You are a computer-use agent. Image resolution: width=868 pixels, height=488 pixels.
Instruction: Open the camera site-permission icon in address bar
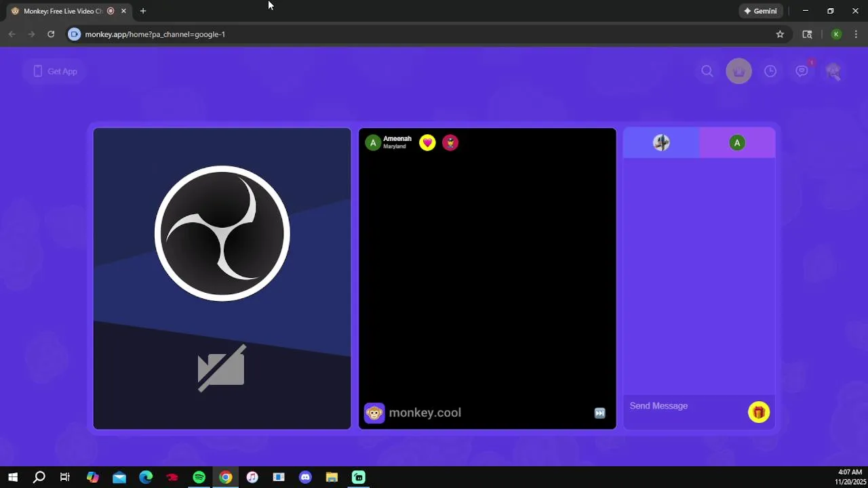pos(75,34)
